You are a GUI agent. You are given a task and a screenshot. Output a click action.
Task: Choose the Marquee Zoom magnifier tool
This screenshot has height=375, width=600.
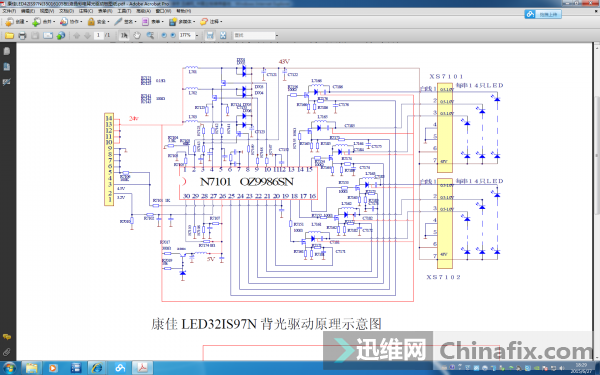[150, 36]
